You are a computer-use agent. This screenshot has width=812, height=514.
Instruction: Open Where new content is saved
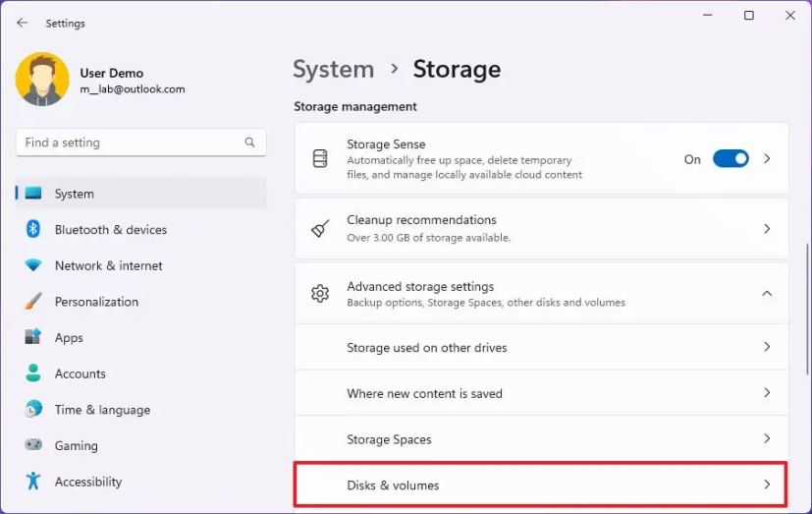pos(541,393)
